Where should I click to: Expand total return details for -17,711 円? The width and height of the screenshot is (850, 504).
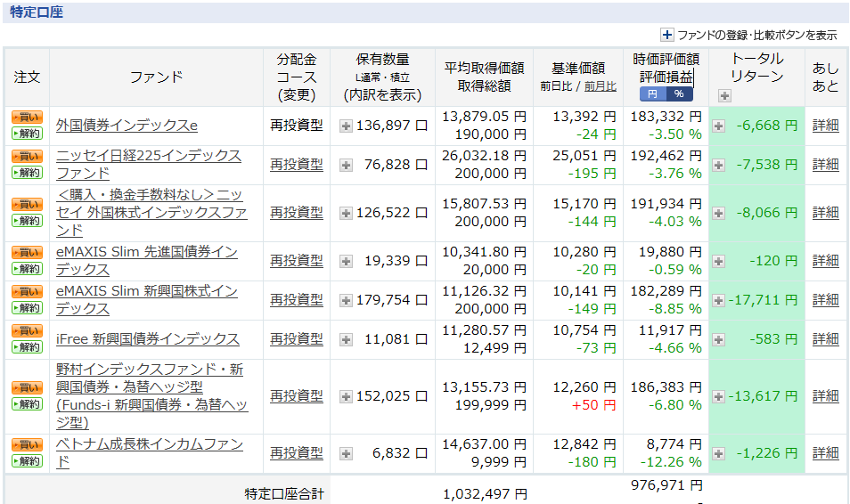(x=718, y=301)
